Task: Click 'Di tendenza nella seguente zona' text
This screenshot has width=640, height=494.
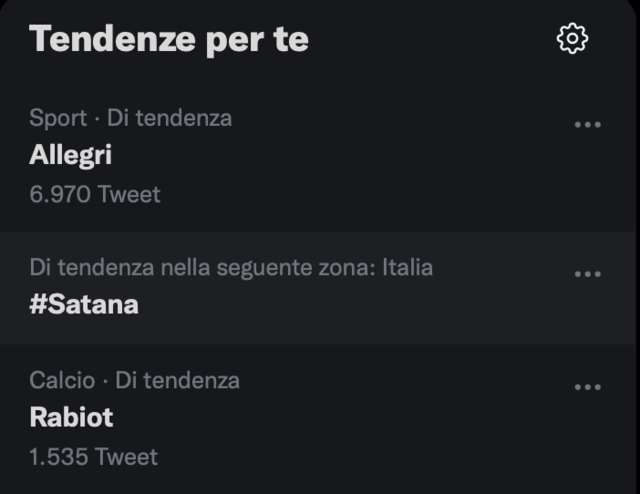Action: (x=202, y=268)
